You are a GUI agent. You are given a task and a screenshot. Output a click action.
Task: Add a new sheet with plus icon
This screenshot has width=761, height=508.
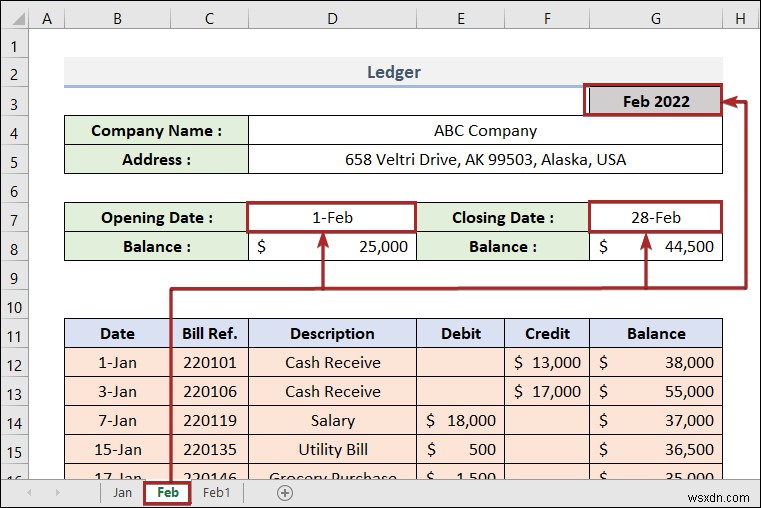285,493
